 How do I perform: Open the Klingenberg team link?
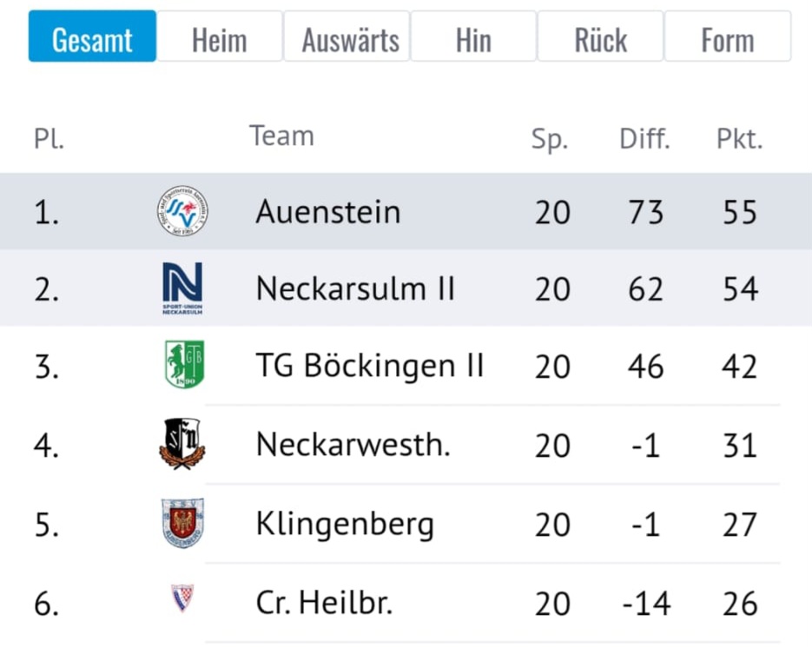tap(345, 525)
